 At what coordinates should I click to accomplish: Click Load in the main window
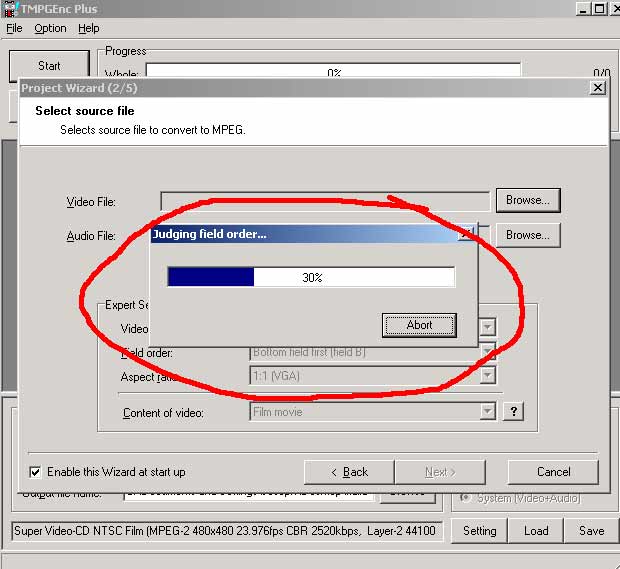click(x=536, y=530)
